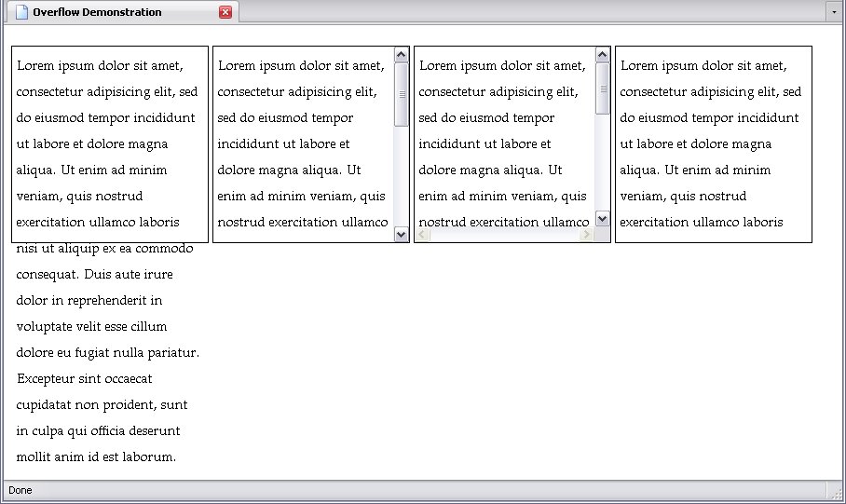Click 'veniam, quis nostrud' in fourth box
The height and width of the screenshot is (504, 846).
tap(683, 197)
